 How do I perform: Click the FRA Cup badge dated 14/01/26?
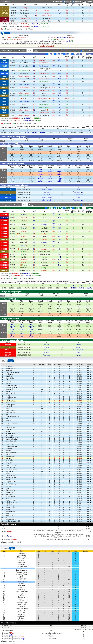(x=4, y=63)
